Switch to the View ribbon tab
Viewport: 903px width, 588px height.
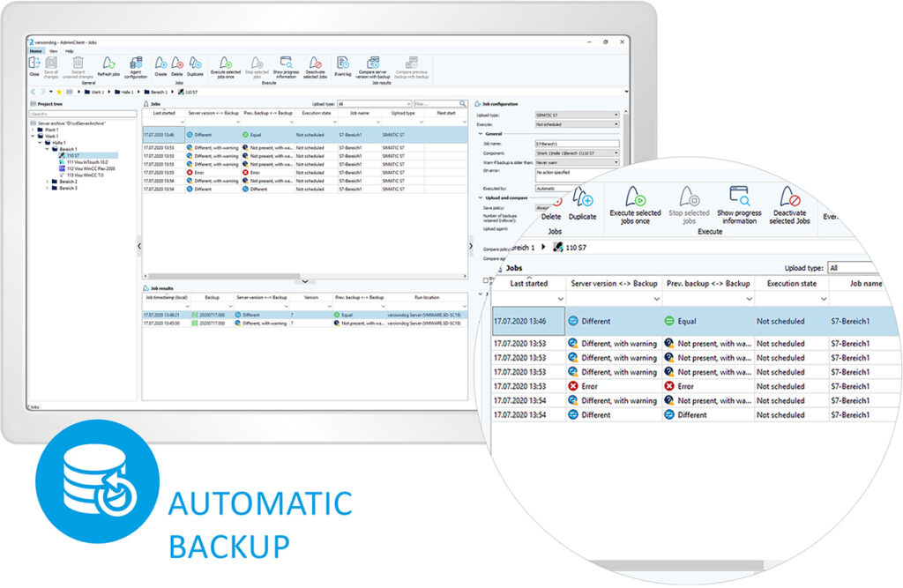coord(53,51)
